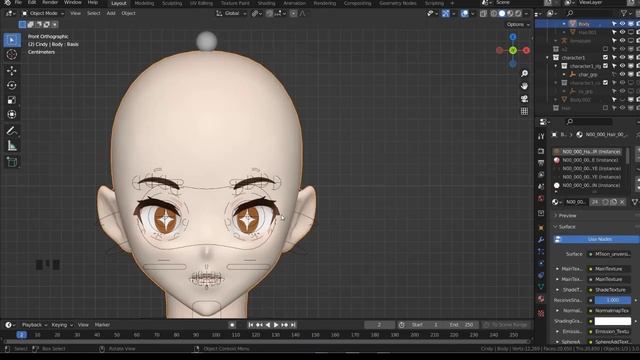Open Global transform orientation dropdown
The width and height of the screenshot is (640, 360).
click(231, 13)
